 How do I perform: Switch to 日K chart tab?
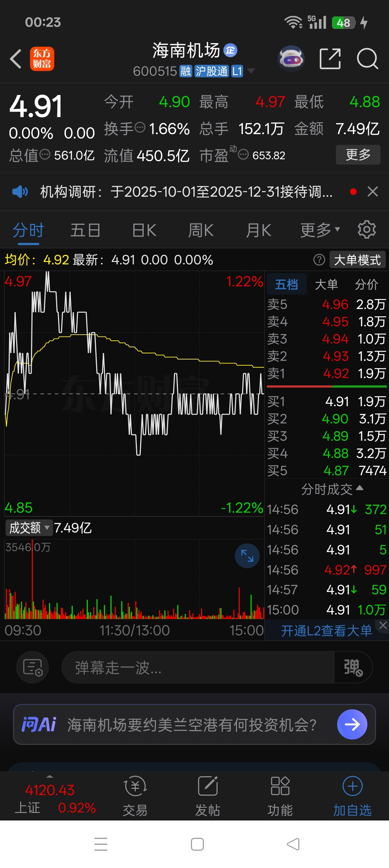[144, 230]
